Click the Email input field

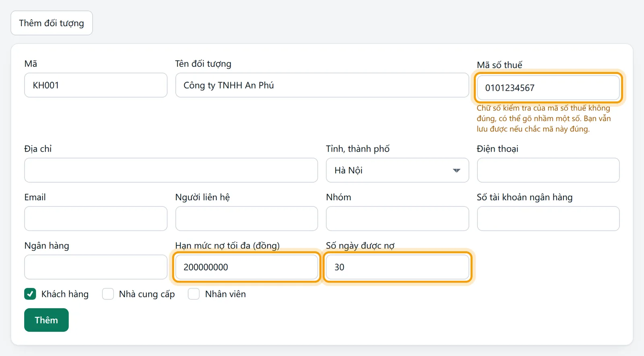(x=96, y=218)
